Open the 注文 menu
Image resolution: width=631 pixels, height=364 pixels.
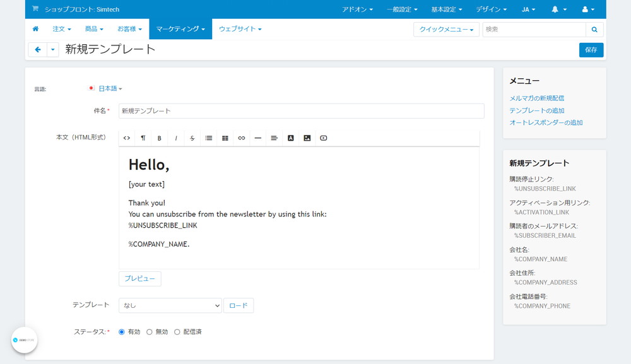(62, 29)
